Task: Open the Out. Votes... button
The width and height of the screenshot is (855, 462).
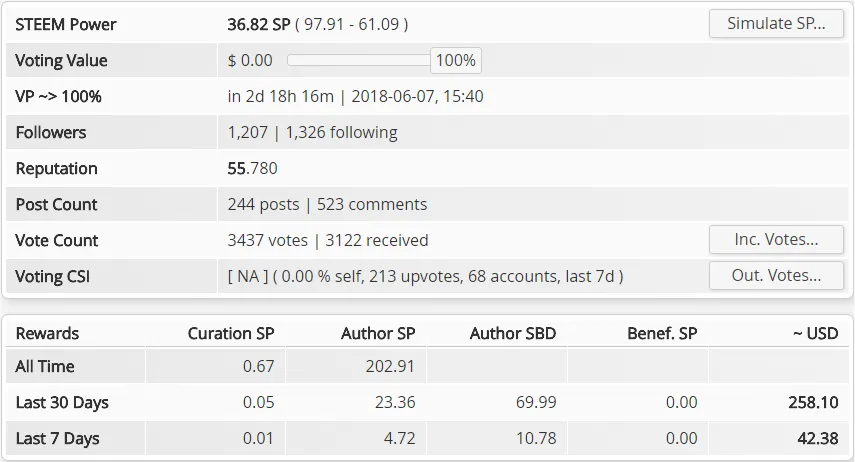Action: [776, 275]
